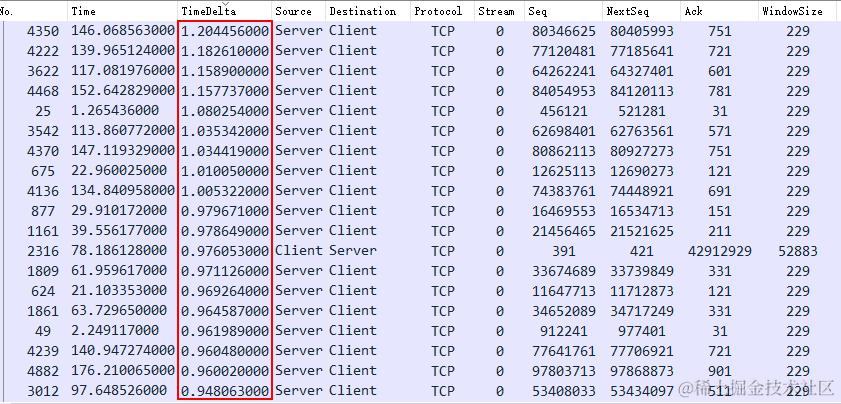Select packet number 25

[x=43, y=112]
